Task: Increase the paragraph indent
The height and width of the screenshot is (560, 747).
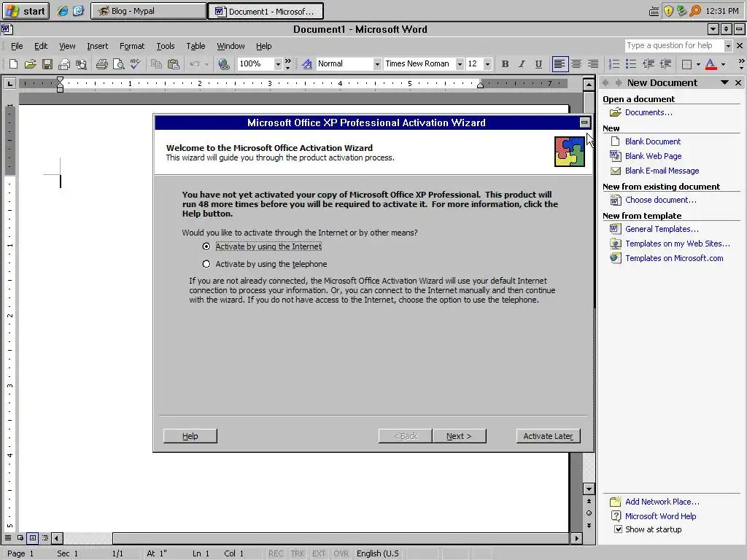Action: coord(665,64)
